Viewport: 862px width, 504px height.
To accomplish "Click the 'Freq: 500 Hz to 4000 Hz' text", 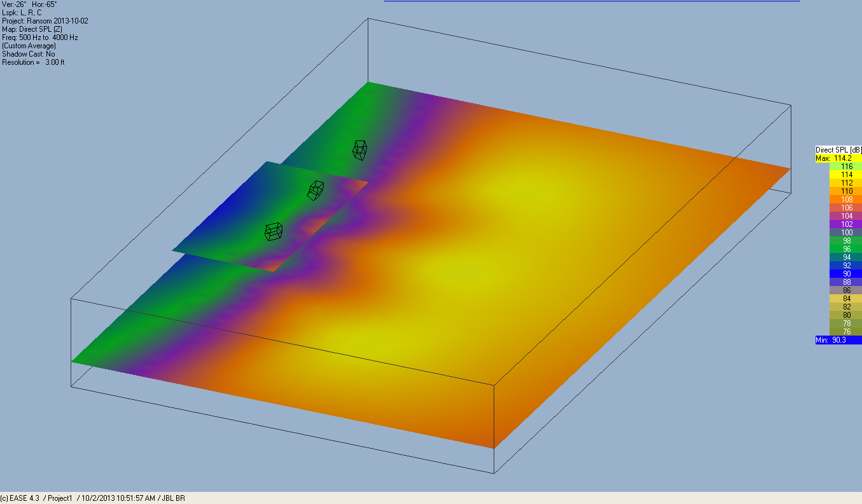I will (40, 37).
